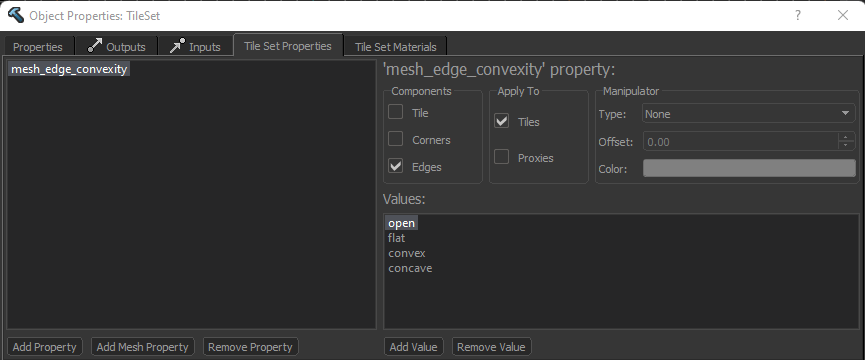Viewport: 865px width, 360px height.
Task: Click the Add Value button
Action: click(x=413, y=347)
